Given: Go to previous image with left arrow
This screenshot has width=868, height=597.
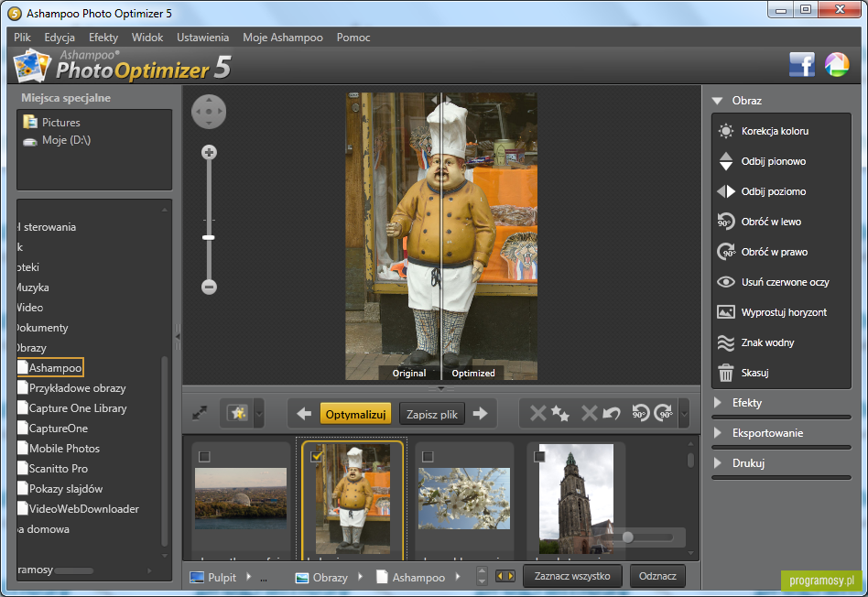Looking at the screenshot, I should click(303, 414).
